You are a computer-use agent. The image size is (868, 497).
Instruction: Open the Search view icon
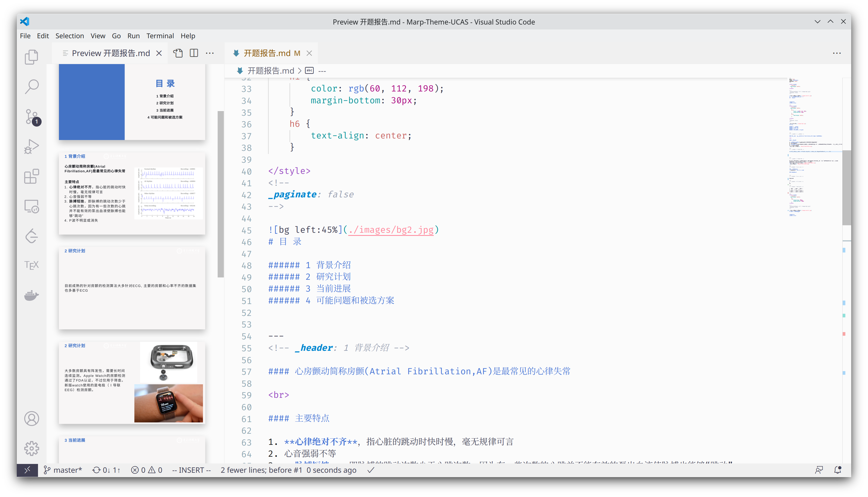[x=32, y=87]
